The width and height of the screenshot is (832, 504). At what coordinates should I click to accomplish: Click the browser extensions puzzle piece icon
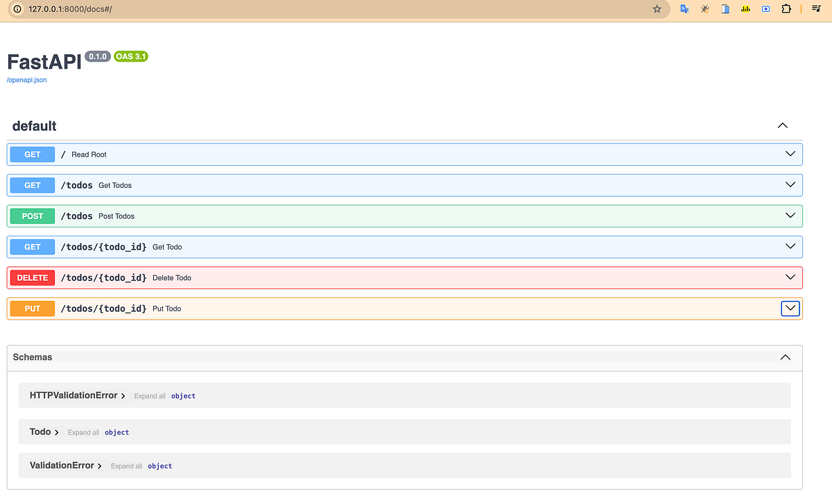(786, 8)
